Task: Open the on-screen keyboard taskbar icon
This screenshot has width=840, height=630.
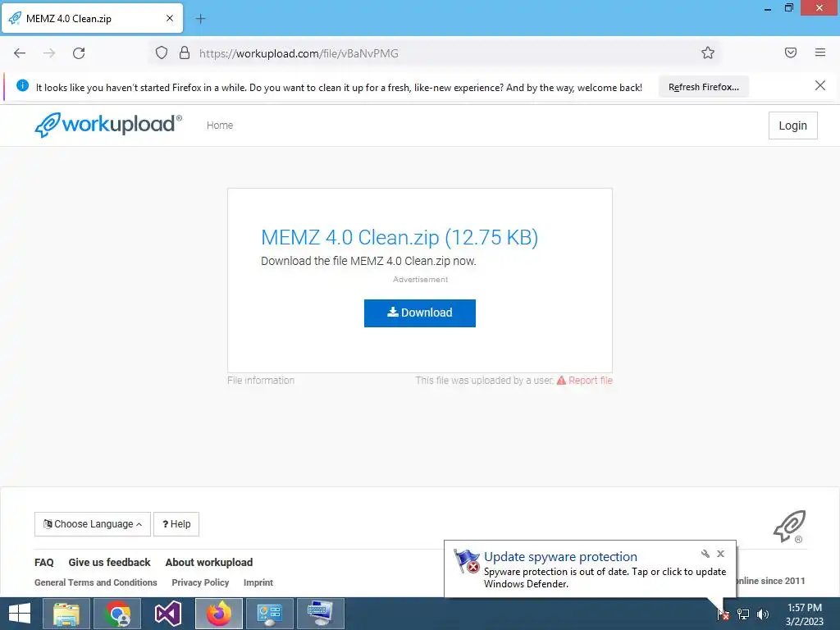Action: tap(321, 614)
